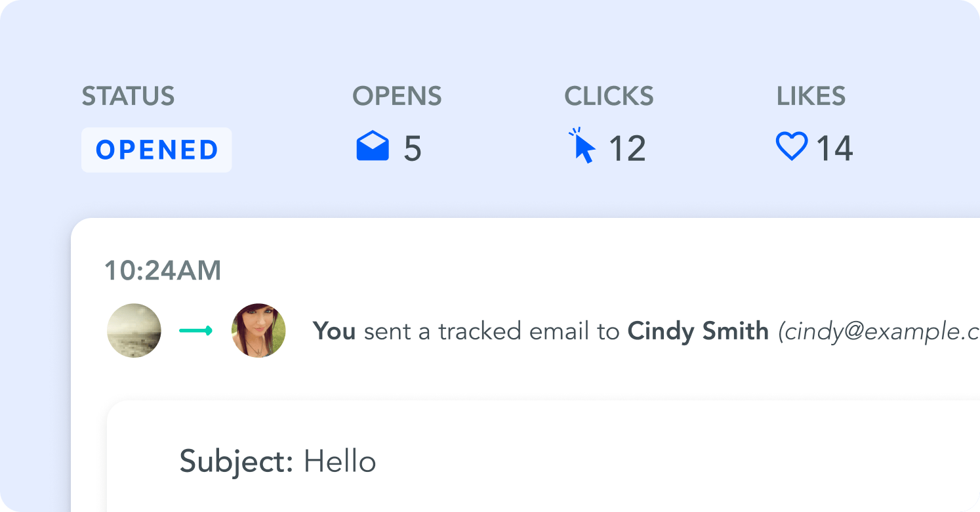Select the OPENS heading
This screenshot has width=980, height=512.
click(x=397, y=96)
